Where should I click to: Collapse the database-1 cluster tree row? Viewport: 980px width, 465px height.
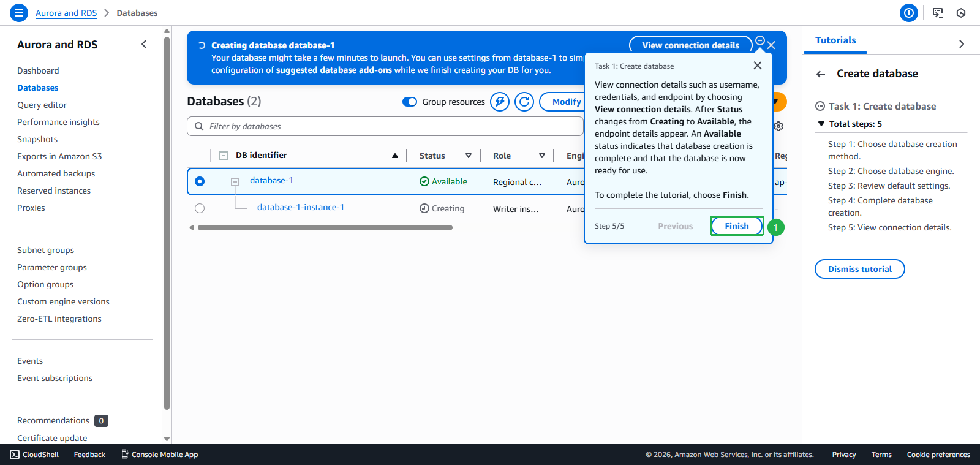pos(235,182)
